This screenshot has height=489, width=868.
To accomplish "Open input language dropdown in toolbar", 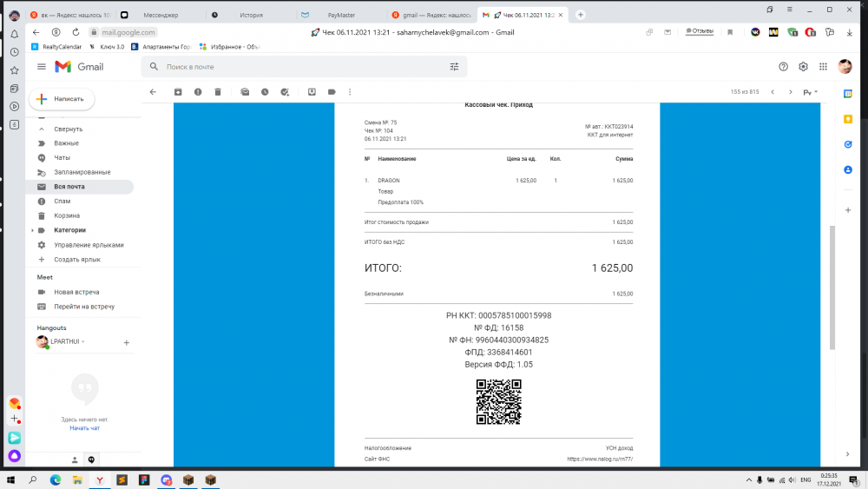I will click(x=811, y=92).
